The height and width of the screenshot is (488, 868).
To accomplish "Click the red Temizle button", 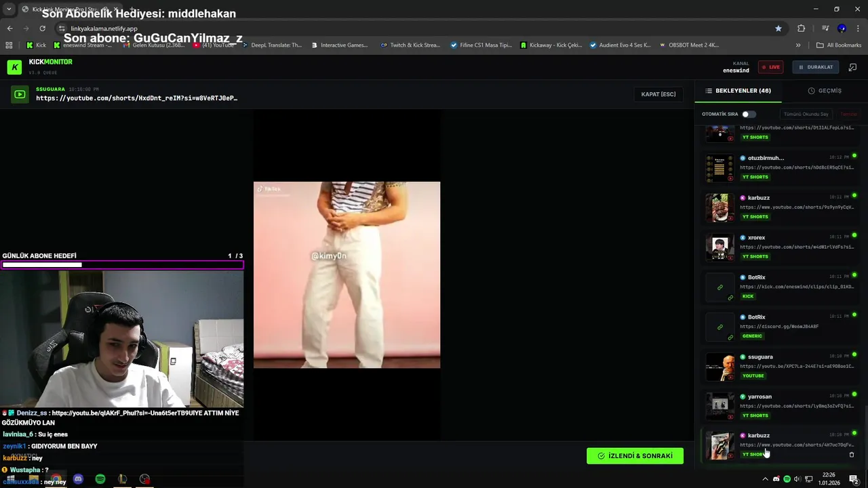I will (x=849, y=114).
